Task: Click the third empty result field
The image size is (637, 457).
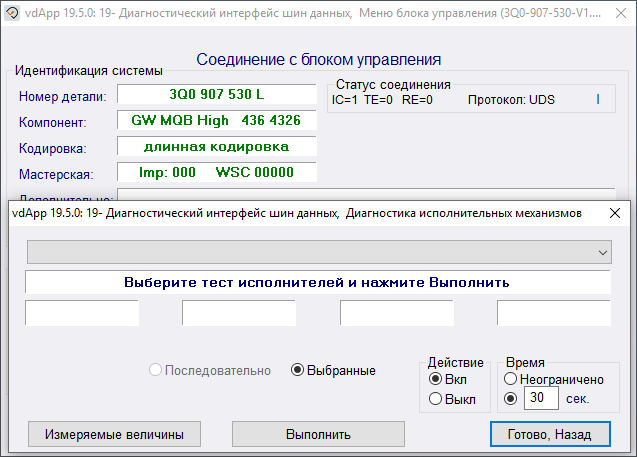Action: tap(397, 313)
